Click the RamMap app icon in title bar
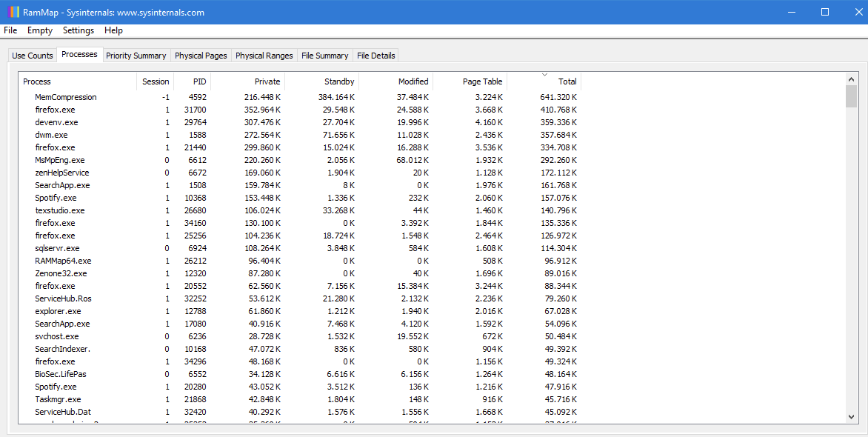 (14, 12)
